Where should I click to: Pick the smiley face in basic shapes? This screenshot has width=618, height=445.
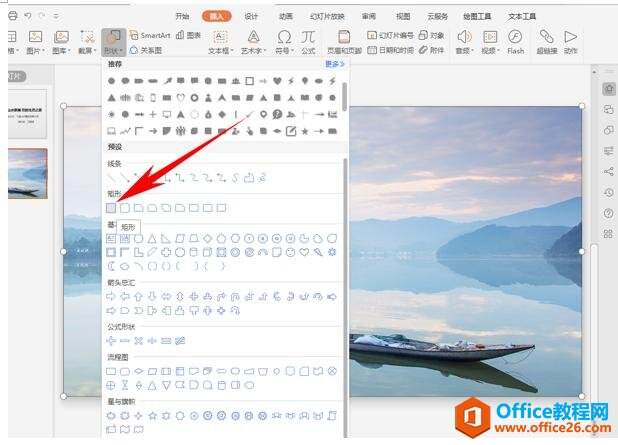(x=290, y=252)
